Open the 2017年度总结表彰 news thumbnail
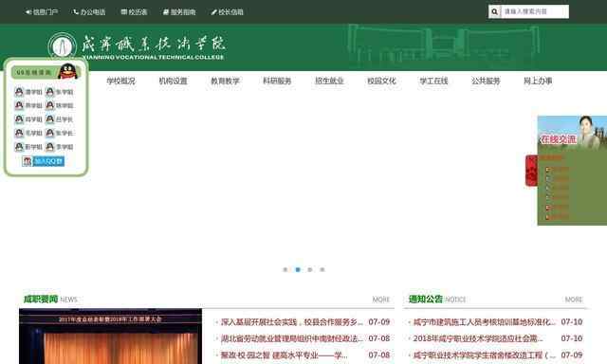Viewport: 607px width, 364px height. pos(110,337)
